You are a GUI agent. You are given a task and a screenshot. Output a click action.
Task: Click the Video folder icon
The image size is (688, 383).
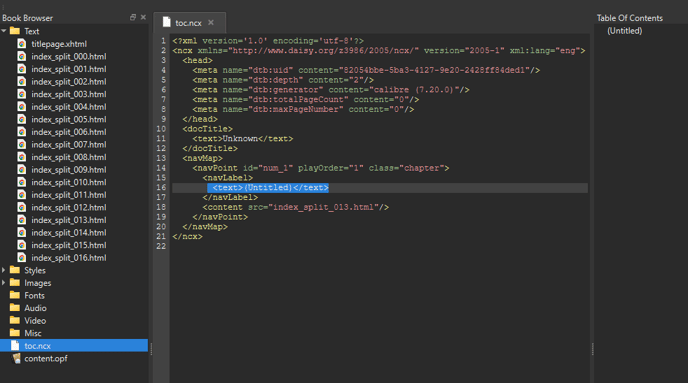tap(15, 320)
